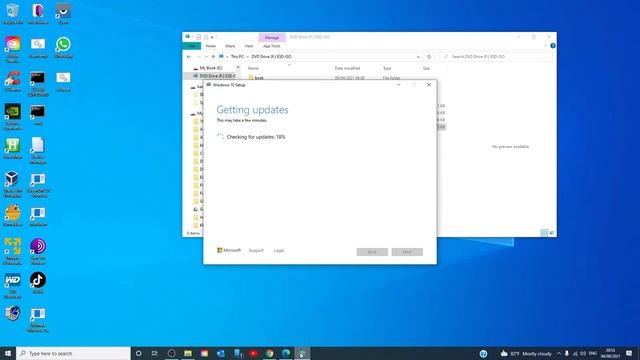The height and width of the screenshot is (360, 640).
Task: Click the Search DVD Drive box in Explorer
Action: pyautogui.click(x=495, y=57)
